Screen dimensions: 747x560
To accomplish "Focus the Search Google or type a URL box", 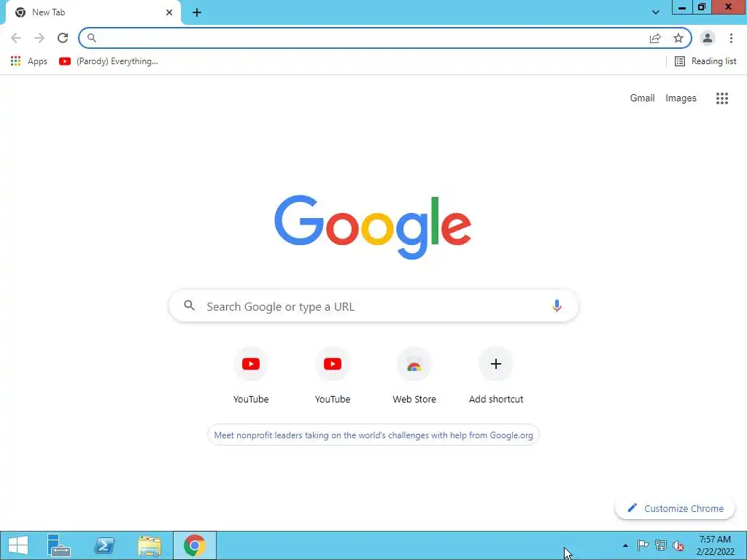I will click(x=373, y=306).
